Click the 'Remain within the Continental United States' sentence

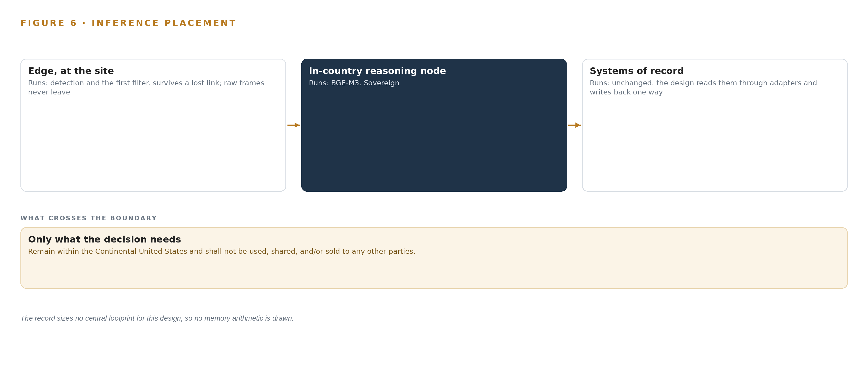[221, 251]
